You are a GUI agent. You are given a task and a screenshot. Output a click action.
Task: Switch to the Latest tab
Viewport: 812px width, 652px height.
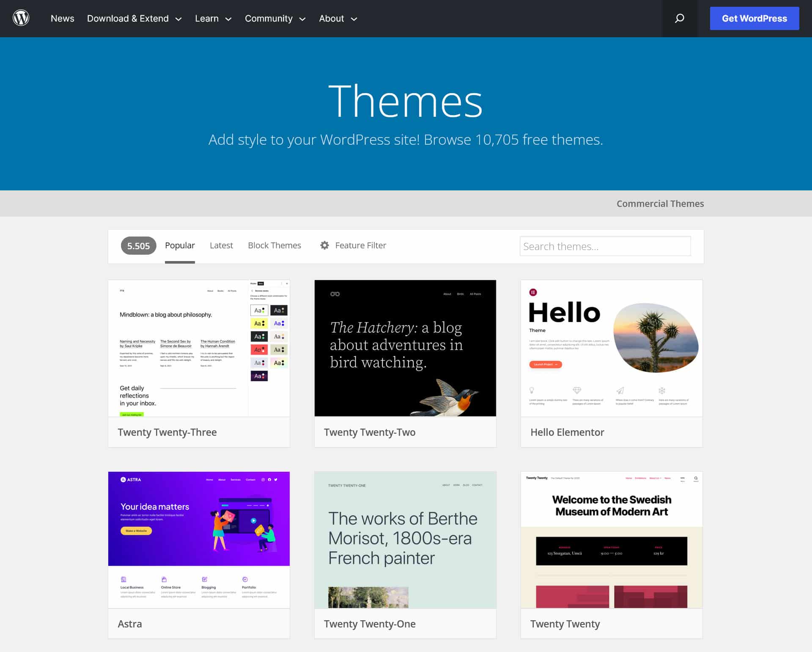tap(221, 245)
